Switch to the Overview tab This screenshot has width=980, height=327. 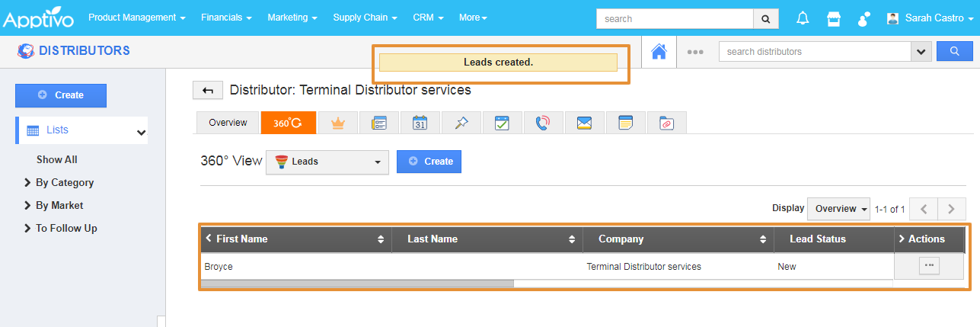pos(228,123)
